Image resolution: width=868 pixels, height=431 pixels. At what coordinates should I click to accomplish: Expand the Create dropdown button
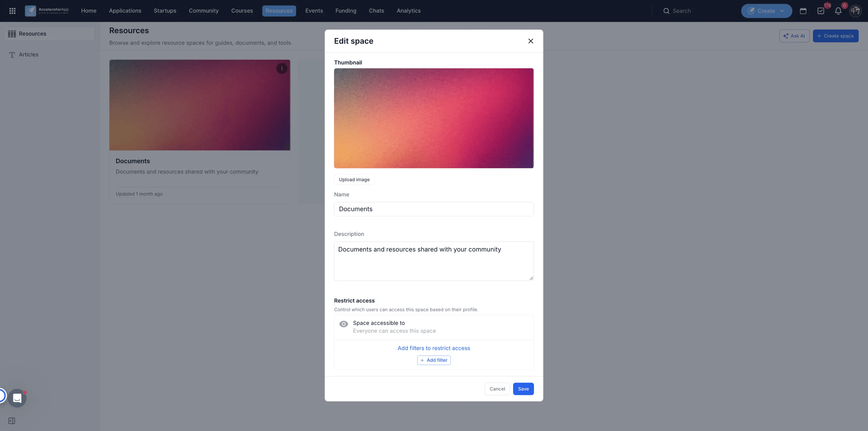pyautogui.click(x=766, y=11)
